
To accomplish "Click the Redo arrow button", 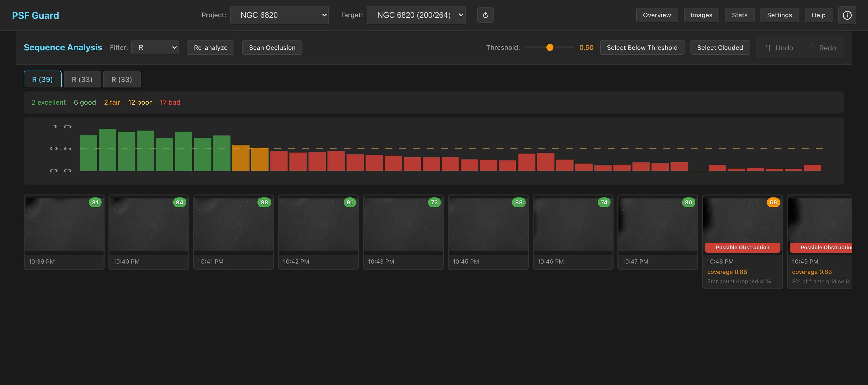I will coord(822,48).
